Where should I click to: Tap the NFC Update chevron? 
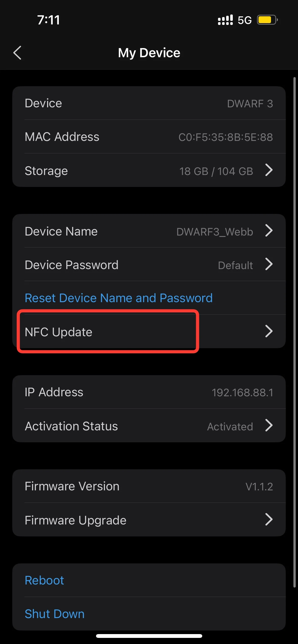[269, 331]
